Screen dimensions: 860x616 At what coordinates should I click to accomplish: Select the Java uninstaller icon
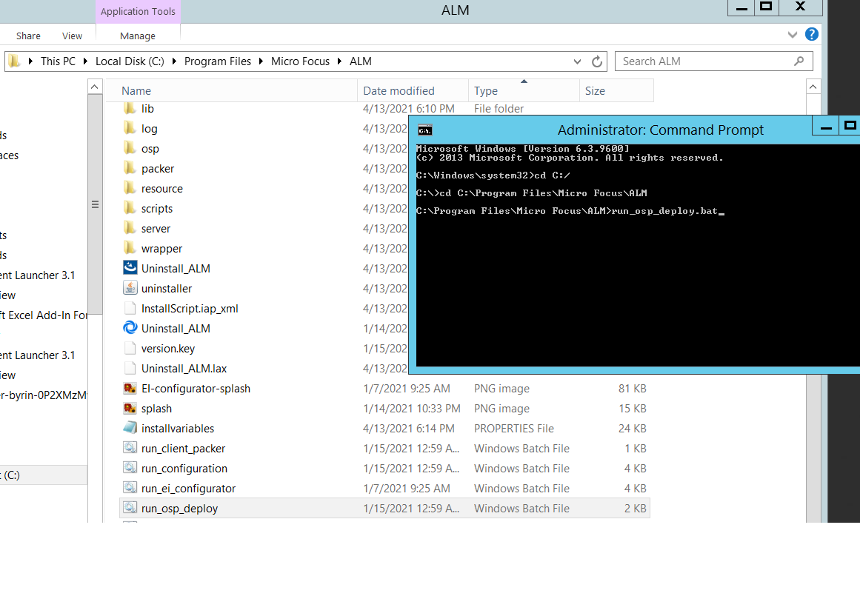130,288
